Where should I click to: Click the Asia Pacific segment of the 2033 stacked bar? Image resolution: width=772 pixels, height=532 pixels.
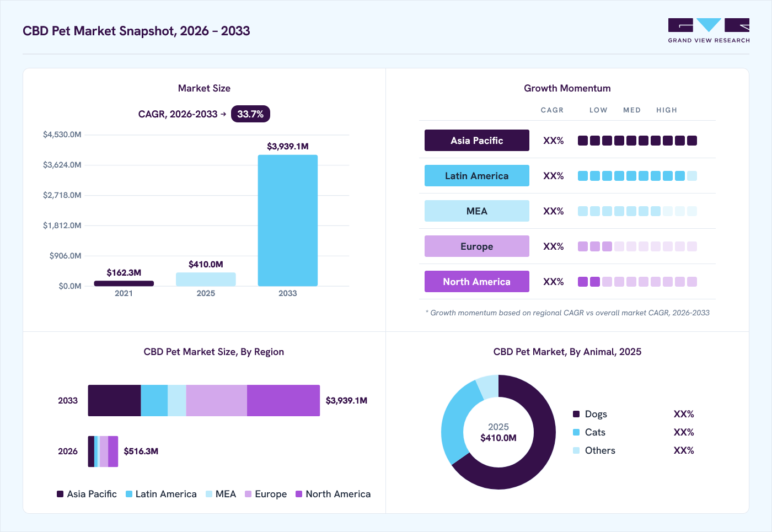click(115, 401)
